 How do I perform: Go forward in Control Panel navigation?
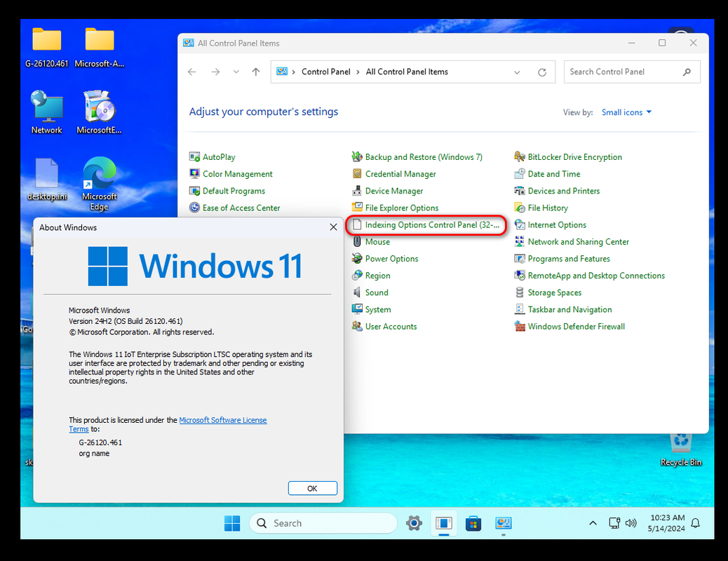tap(215, 72)
